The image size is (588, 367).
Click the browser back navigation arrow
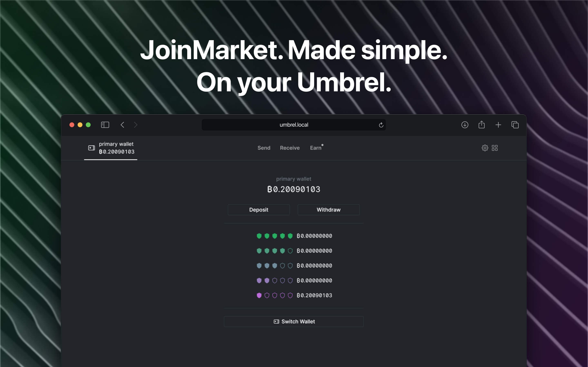pyautogui.click(x=122, y=125)
